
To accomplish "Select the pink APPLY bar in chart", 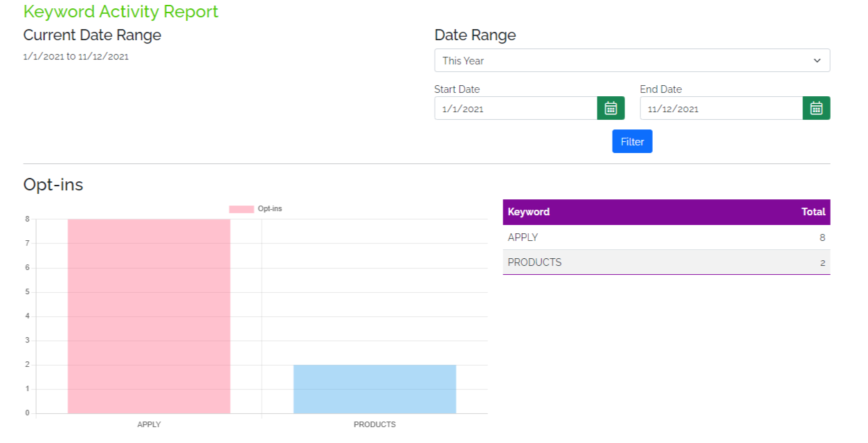I will 149,316.
